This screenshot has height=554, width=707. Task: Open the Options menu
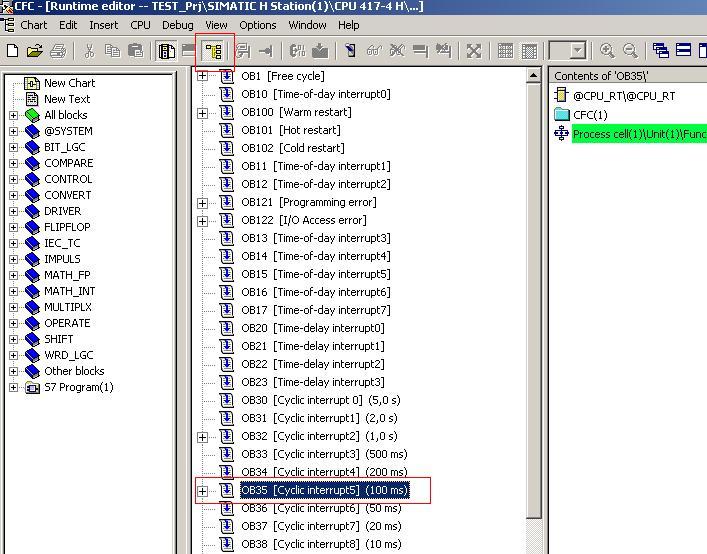[x=257, y=25]
